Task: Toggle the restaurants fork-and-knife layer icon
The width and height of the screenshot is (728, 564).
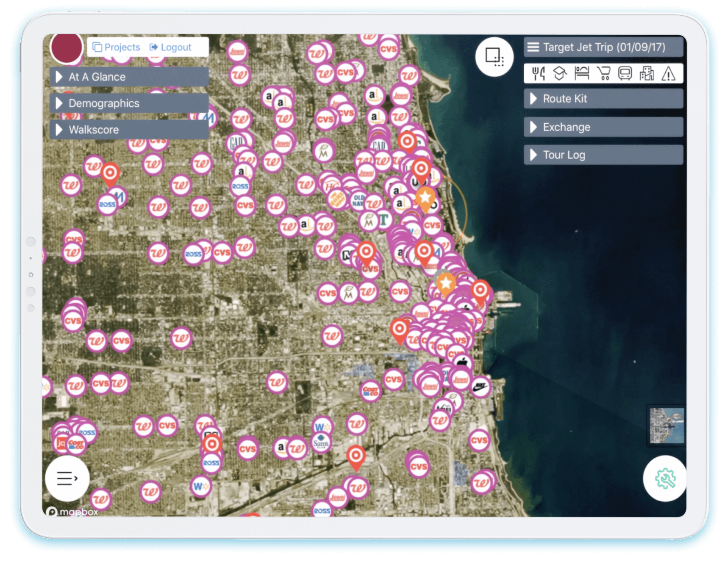Action: [x=538, y=74]
